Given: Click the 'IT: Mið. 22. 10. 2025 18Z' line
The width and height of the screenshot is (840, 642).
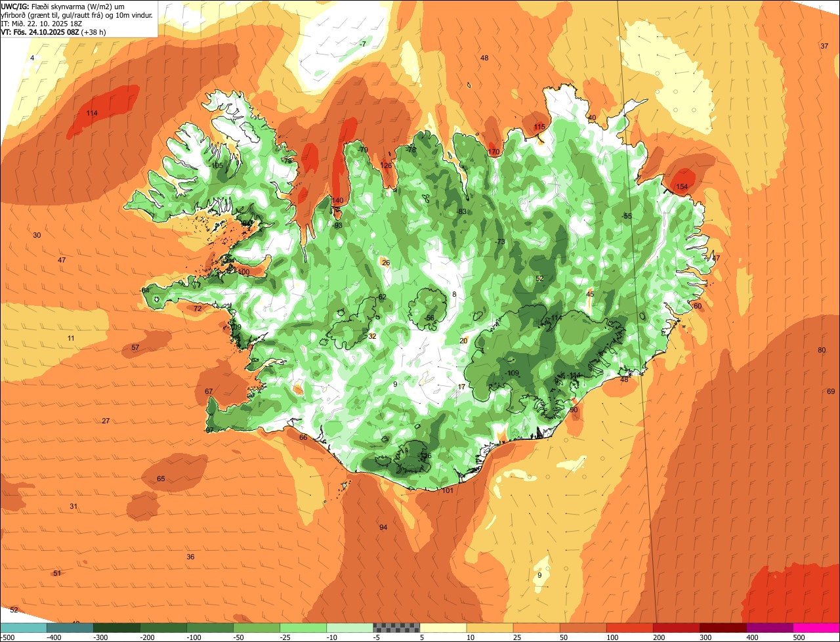Looking at the screenshot, I should [41, 23].
